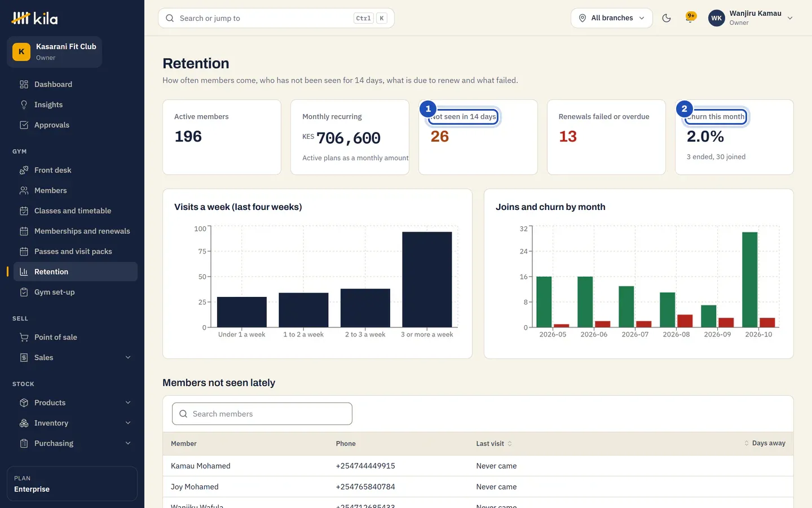The width and height of the screenshot is (812, 508).
Task: Click the Sales receipt icon
Action: click(x=24, y=357)
